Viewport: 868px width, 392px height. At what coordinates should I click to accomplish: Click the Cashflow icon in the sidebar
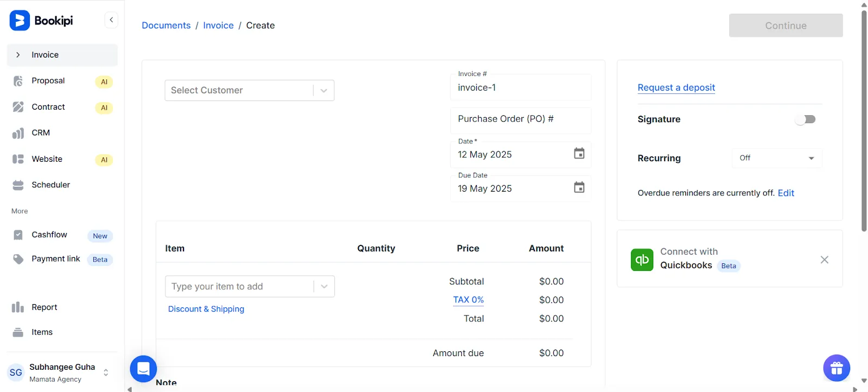[x=18, y=235]
